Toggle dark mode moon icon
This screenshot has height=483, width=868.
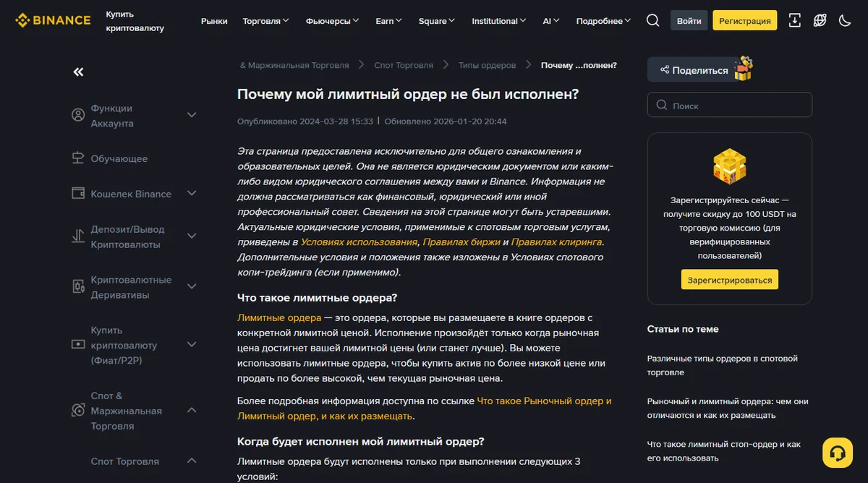click(x=844, y=20)
